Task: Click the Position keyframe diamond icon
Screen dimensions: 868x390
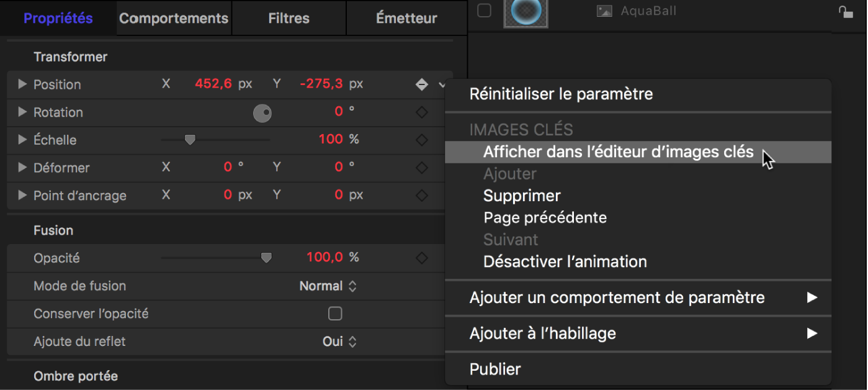Action: pos(421,84)
